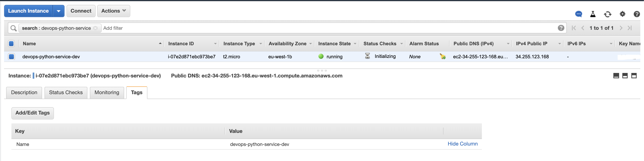
Task: Uncheck the devops-python-service-dev row checkbox
Action: (x=11, y=57)
